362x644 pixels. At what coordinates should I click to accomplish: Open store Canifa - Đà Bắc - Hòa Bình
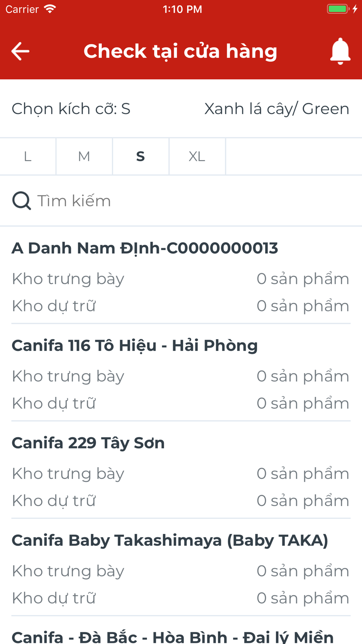coord(173,637)
